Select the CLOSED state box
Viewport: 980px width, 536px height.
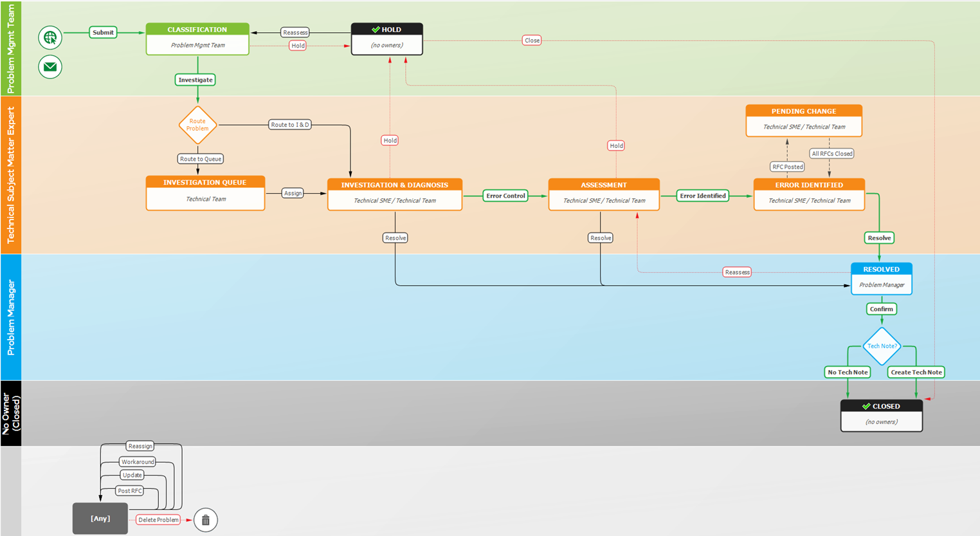(881, 415)
